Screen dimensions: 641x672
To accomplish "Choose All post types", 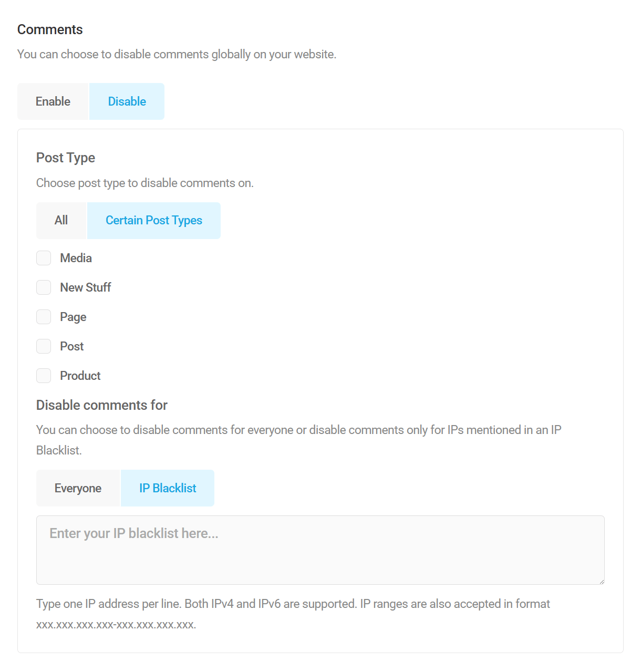I will pos(61,220).
